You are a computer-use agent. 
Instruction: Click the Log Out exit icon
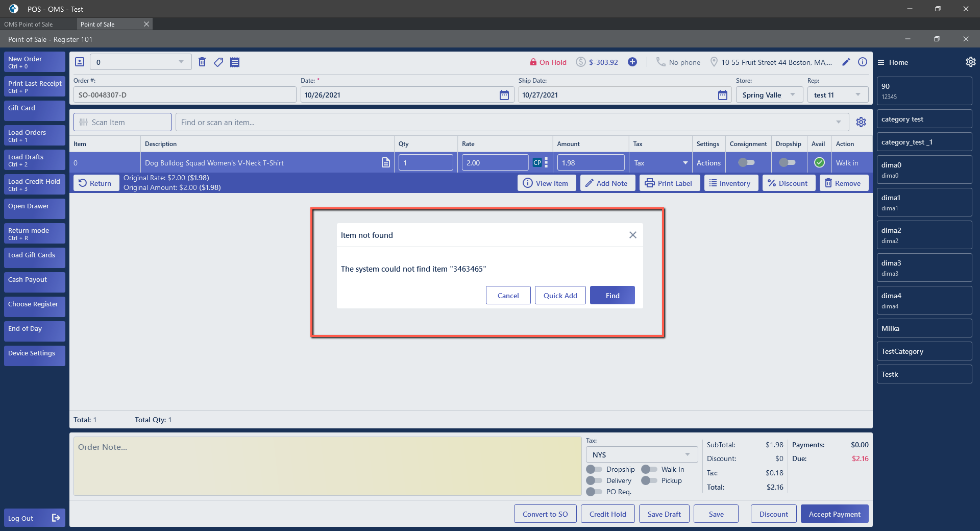[56, 518]
